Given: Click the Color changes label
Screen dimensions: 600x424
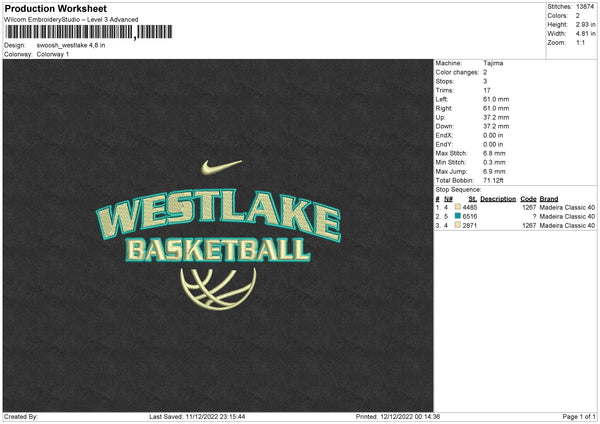Looking at the screenshot, I should 457,72.
